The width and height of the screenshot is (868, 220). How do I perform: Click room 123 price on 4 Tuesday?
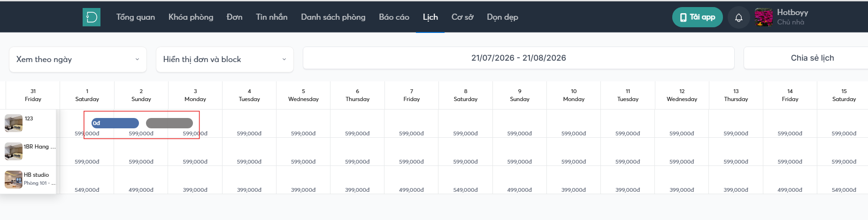pos(249,134)
